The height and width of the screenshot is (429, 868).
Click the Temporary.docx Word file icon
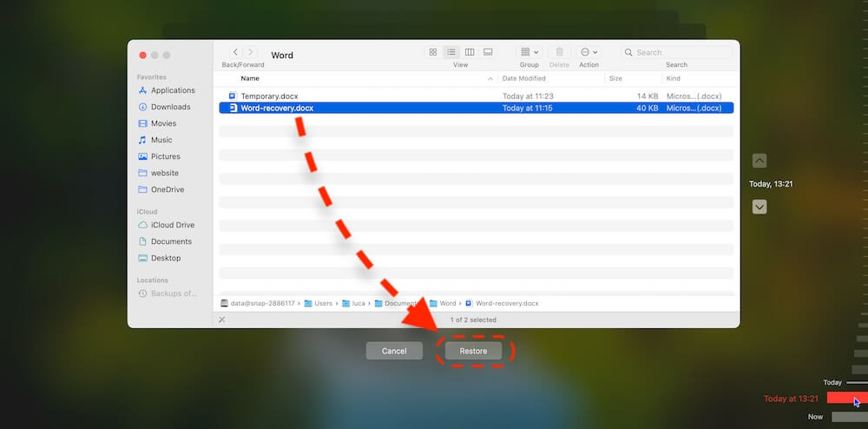point(233,96)
